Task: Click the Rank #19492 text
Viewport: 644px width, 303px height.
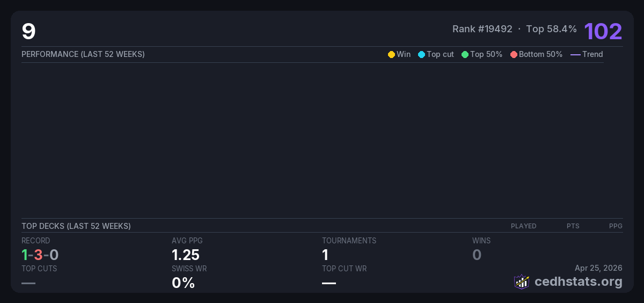Action: click(482, 29)
